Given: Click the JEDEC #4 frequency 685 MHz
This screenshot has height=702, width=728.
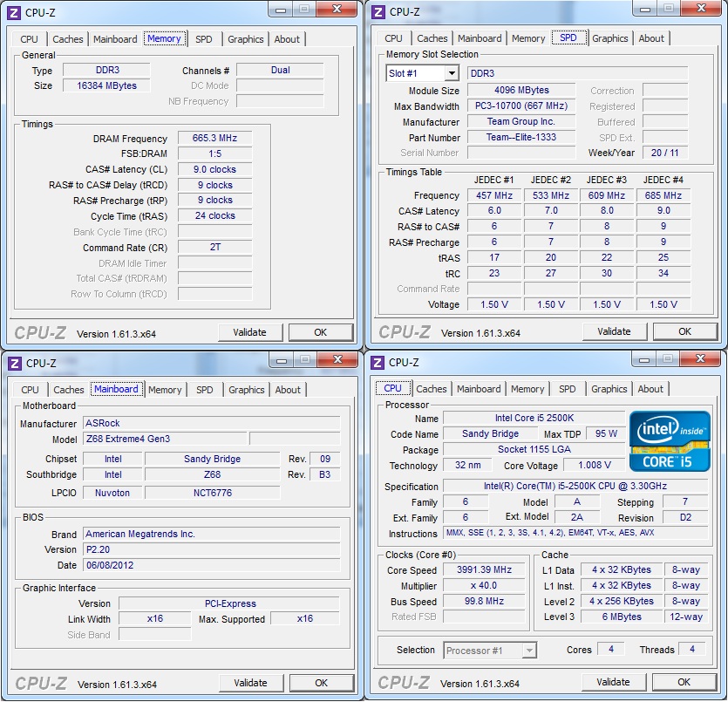Looking at the screenshot, I should pos(663,195).
